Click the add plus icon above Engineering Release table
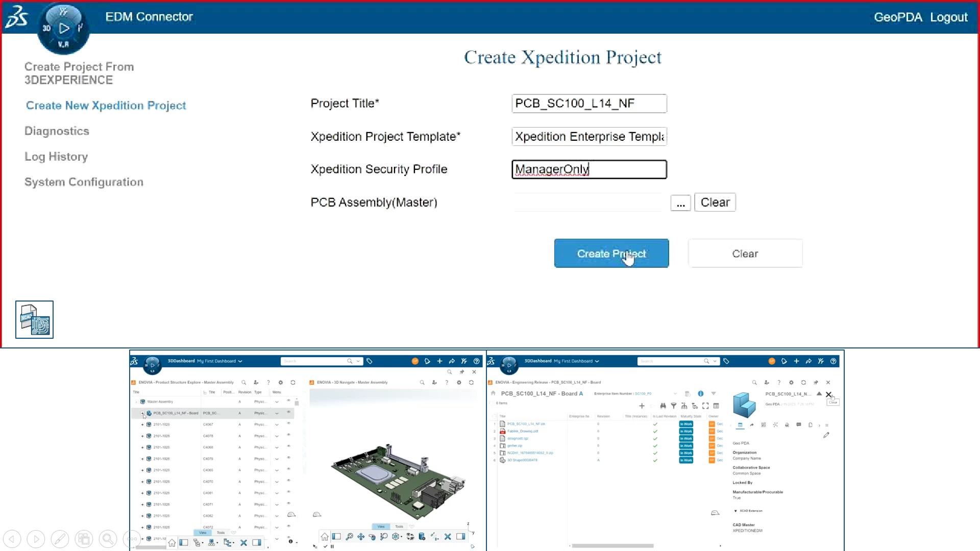980x551 pixels. point(642,406)
